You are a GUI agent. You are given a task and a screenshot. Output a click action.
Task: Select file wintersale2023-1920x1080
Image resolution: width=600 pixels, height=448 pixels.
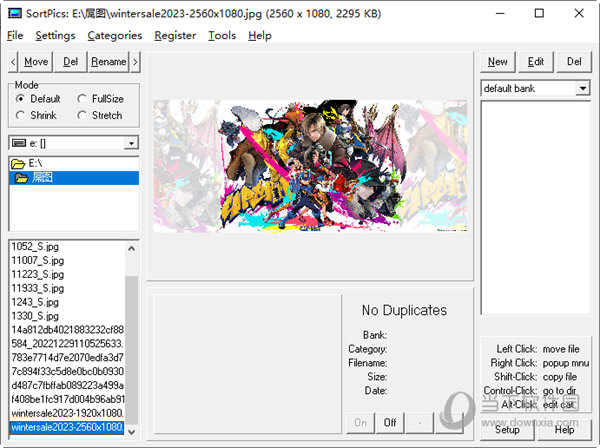click(x=67, y=413)
